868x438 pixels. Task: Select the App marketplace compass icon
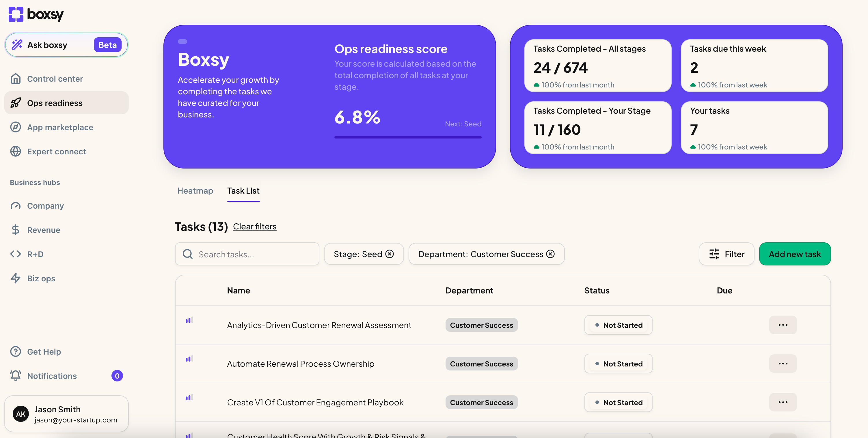16,127
